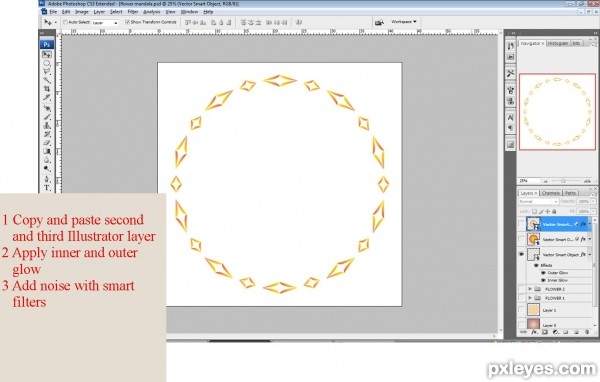600x382 pixels.
Task: Toggle Show Transform Controls checkbox
Action: pos(127,22)
